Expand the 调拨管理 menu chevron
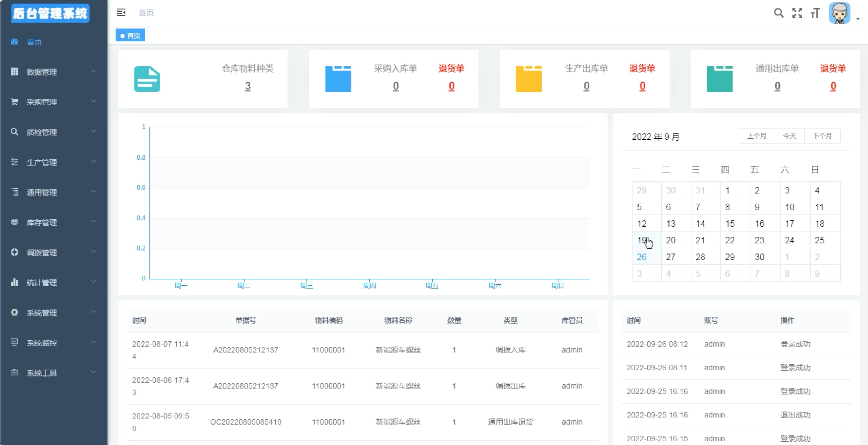 pyautogui.click(x=93, y=251)
